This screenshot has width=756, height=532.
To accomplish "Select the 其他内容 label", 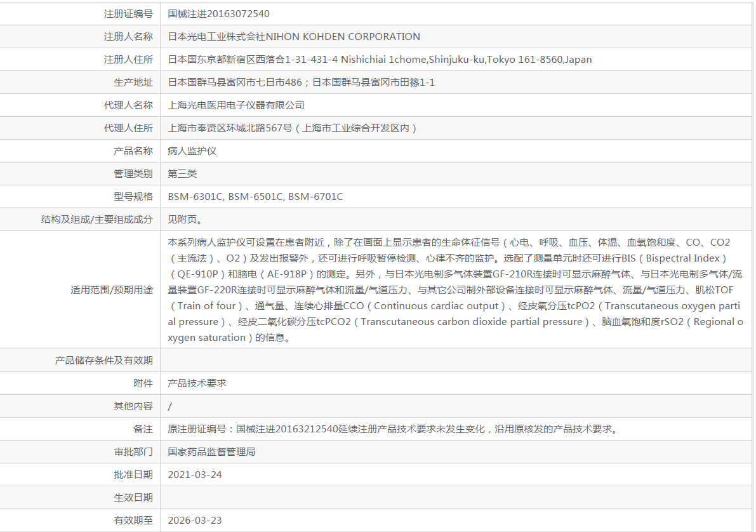I will (x=133, y=406).
